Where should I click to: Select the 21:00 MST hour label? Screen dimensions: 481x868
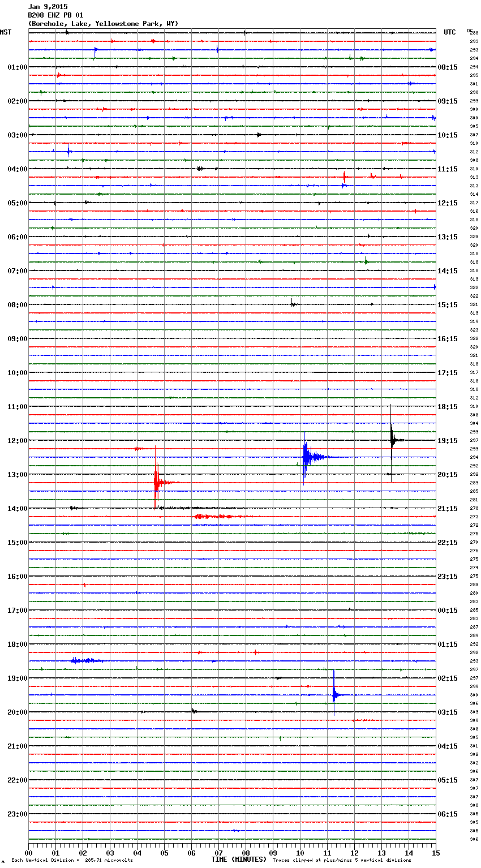click(18, 746)
